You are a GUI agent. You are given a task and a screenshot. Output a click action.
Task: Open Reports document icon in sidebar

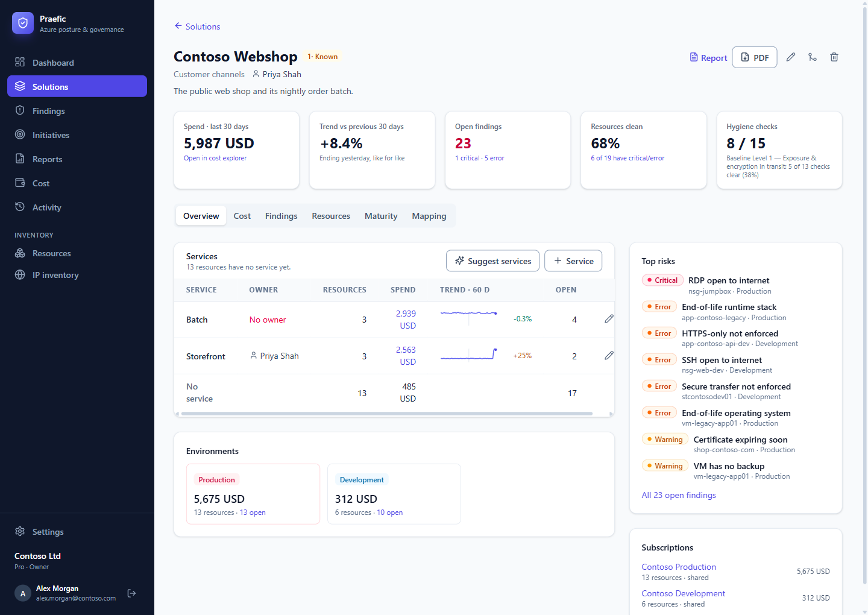point(20,159)
